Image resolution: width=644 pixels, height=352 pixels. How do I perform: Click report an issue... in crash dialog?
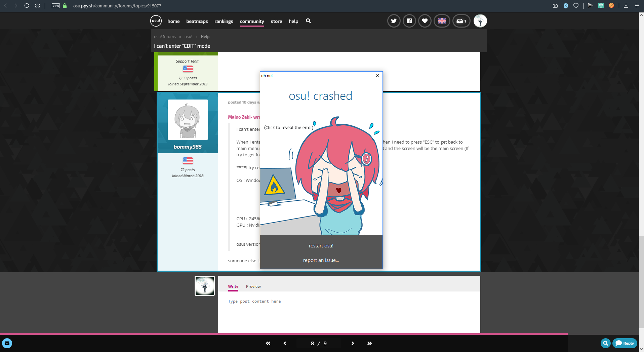[x=321, y=260]
